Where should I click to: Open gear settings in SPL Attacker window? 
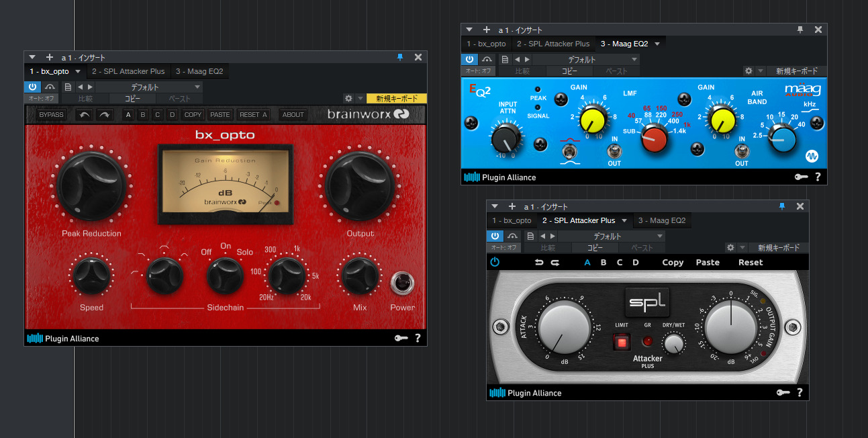click(x=730, y=247)
